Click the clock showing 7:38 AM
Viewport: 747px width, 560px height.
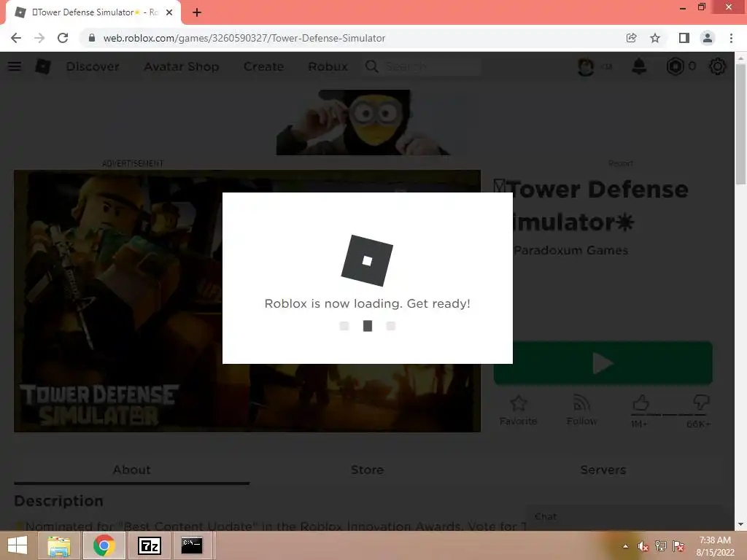[715, 540]
